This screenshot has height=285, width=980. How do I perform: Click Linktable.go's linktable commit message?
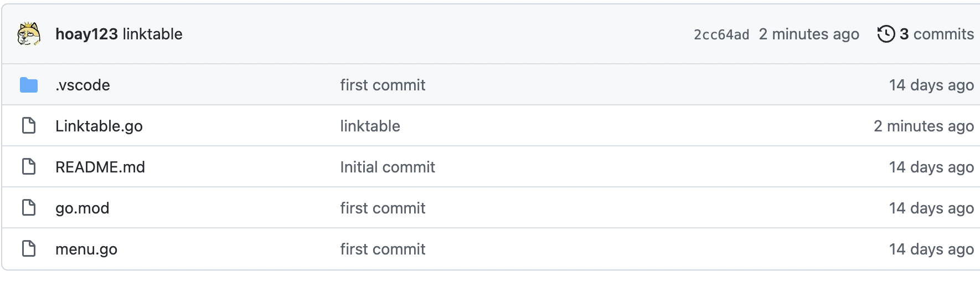click(370, 126)
